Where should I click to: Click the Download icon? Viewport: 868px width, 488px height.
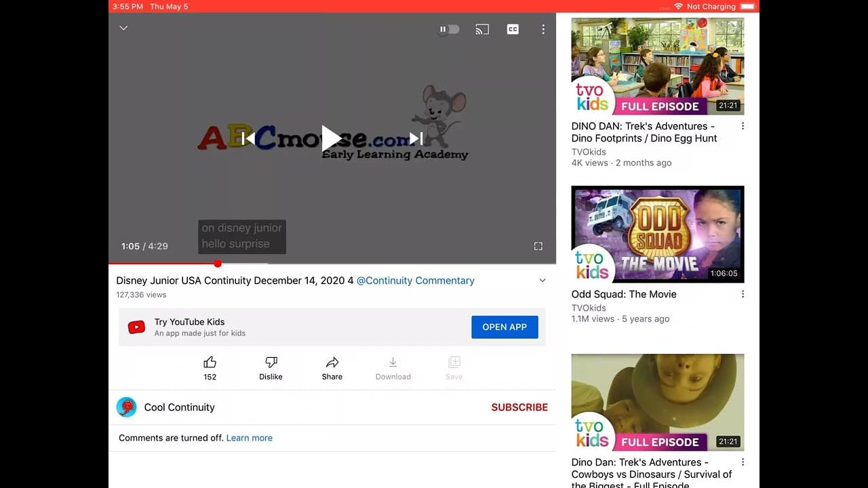coord(393,362)
